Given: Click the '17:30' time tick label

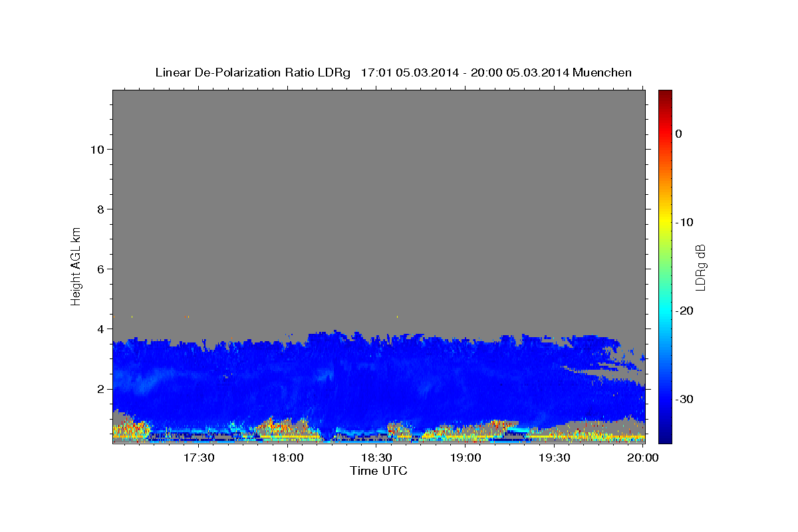Looking at the screenshot, I should tap(199, 458).
